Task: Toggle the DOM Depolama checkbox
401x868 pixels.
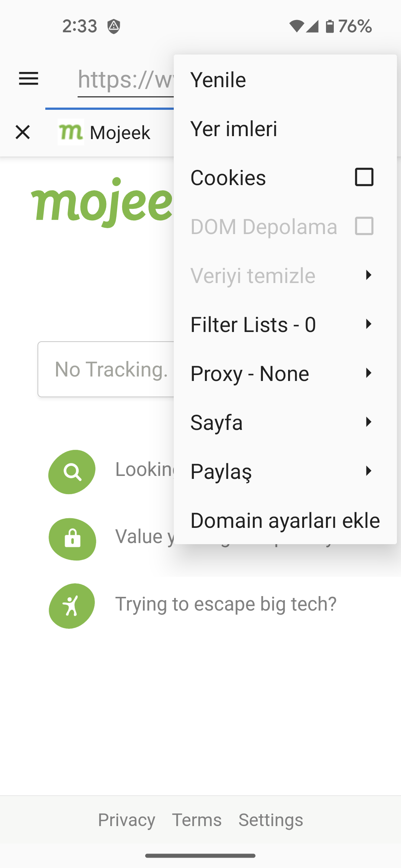Action: pos(364,226)
